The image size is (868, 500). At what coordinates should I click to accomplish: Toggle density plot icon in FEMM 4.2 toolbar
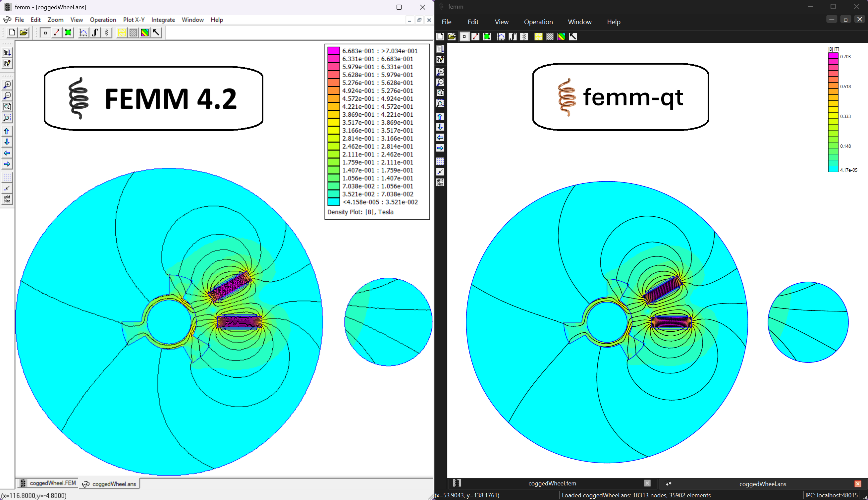pyautogui.click(x=145, y=32)
